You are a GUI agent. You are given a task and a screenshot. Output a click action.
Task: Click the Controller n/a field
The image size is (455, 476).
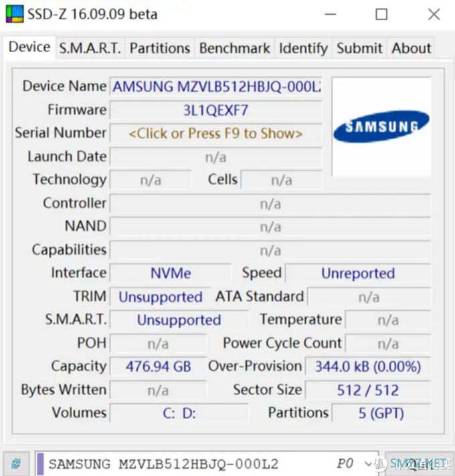pyautogui.click(x=270, y=204)
